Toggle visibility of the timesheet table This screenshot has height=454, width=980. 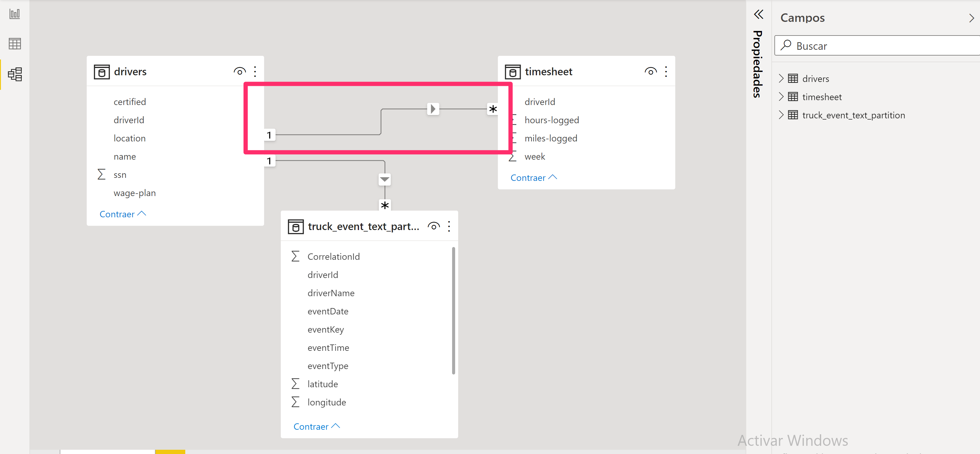tap(650, 72)
